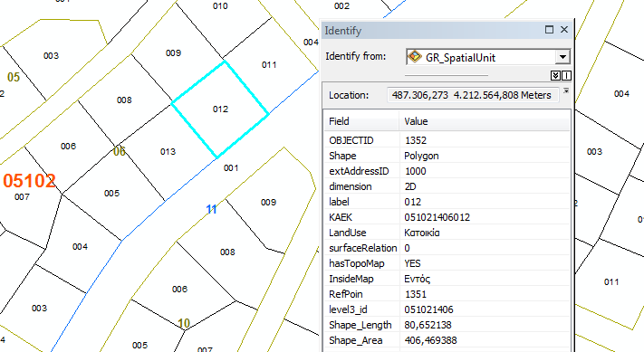The width and height of the screenshot is (644, 352).
Task: Select the surfaceRelation field name
Action: point(362,248)
